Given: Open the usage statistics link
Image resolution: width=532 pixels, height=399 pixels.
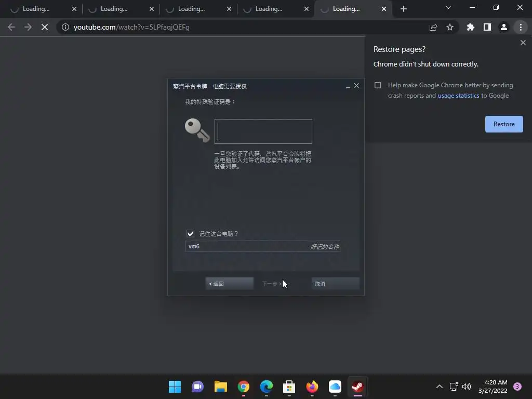Looking at the screenshot, I should click(458, 96).
